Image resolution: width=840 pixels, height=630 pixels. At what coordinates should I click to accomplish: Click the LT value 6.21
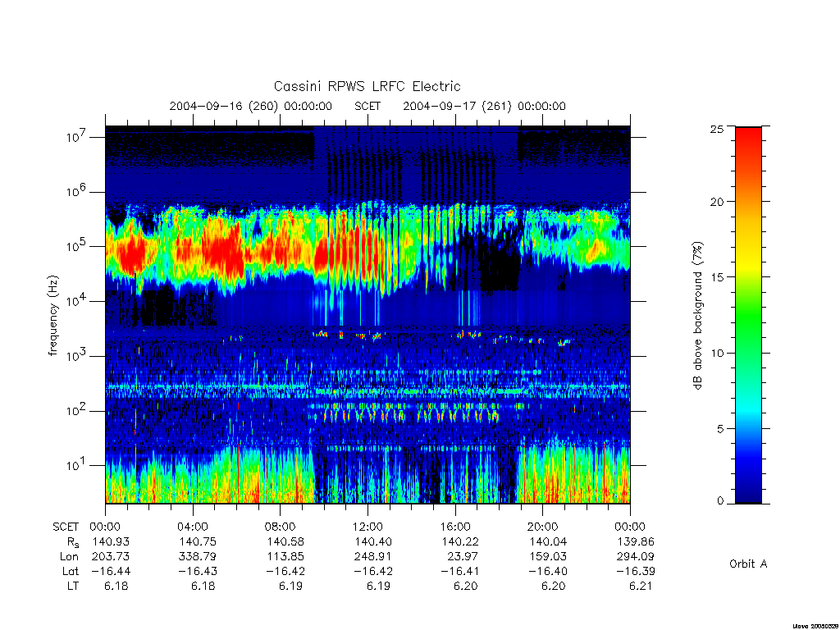point(641,586)
